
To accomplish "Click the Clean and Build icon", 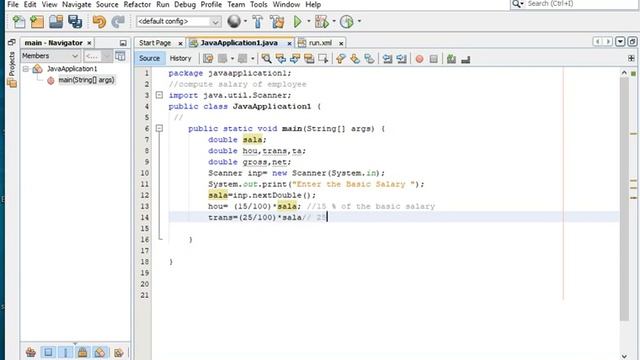I will pyautogui.click(x=277, y=21).
